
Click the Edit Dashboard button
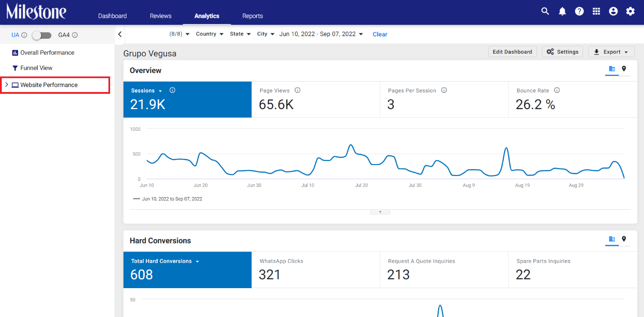(x=513, y=52)
